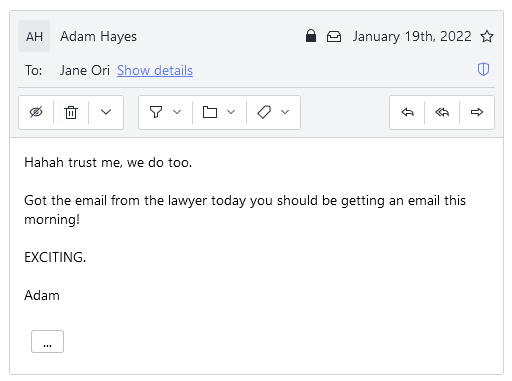Expand quoted text with ellipsis button

coord(47,341)
